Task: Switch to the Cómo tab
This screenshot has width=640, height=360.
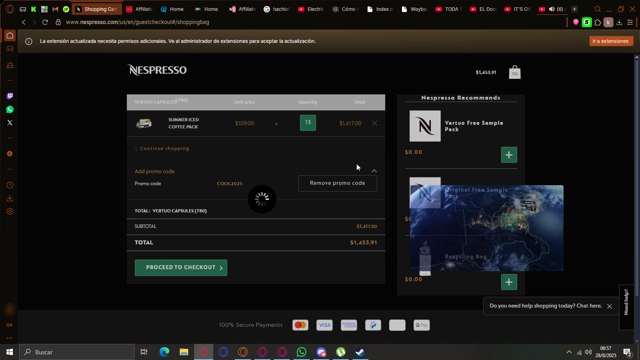Action: (344, 9)
